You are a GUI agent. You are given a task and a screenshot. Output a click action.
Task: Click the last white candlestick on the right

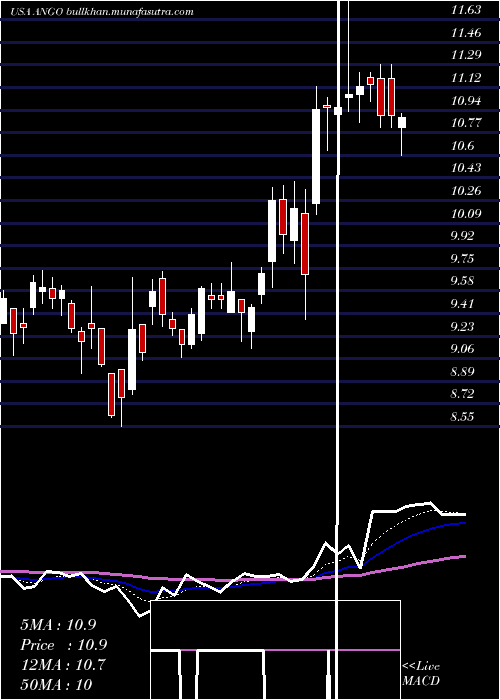[402, 122]
